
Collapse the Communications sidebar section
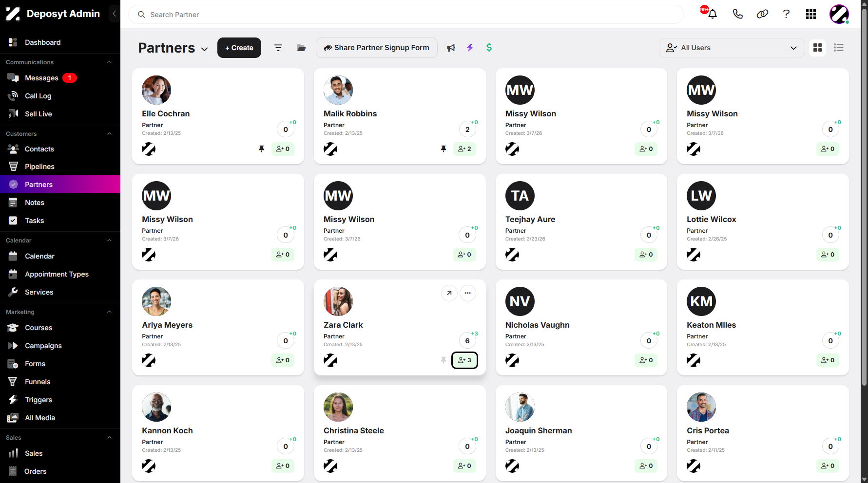tap(109, 62)
